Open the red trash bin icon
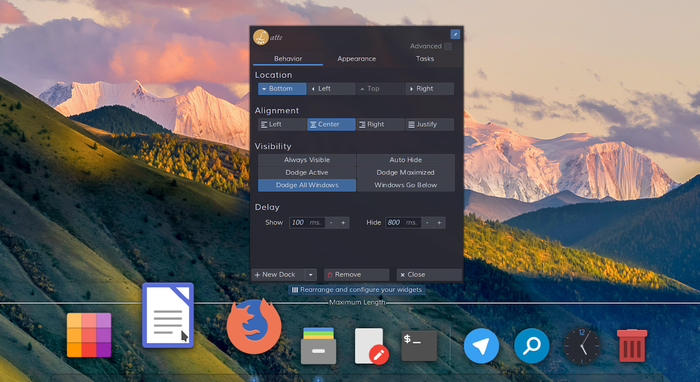 coord(632,345)
